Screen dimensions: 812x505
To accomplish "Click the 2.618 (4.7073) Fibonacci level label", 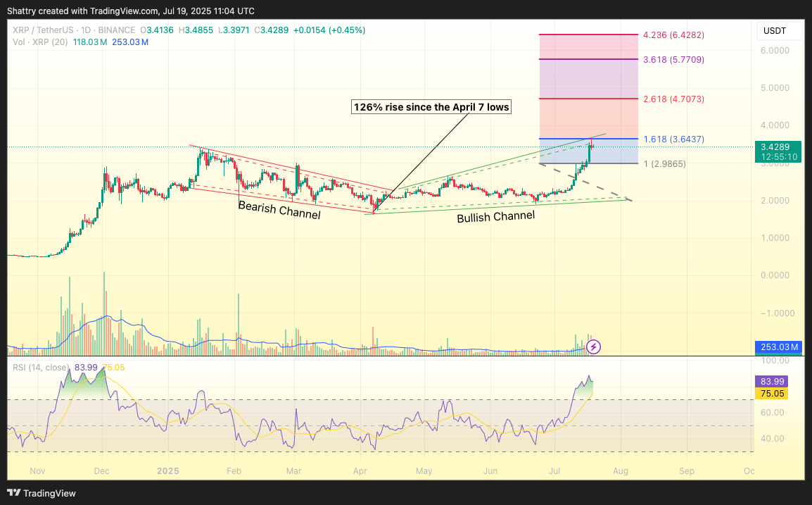I will point(673,99).
